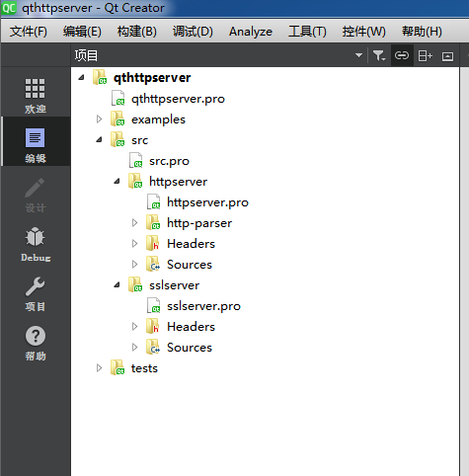
Task: Click the sslserver Qt folder icon
Action: click(135, 284)
